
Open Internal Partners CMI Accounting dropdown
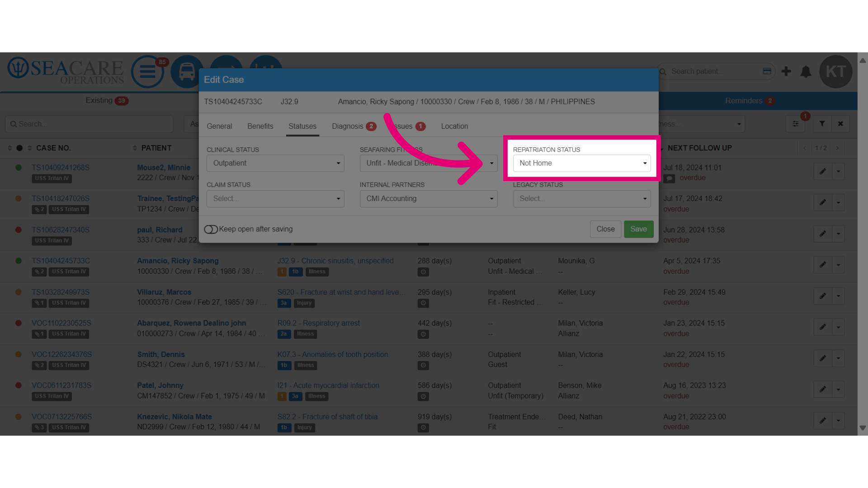pyautogui.click(x=429, y=199)
